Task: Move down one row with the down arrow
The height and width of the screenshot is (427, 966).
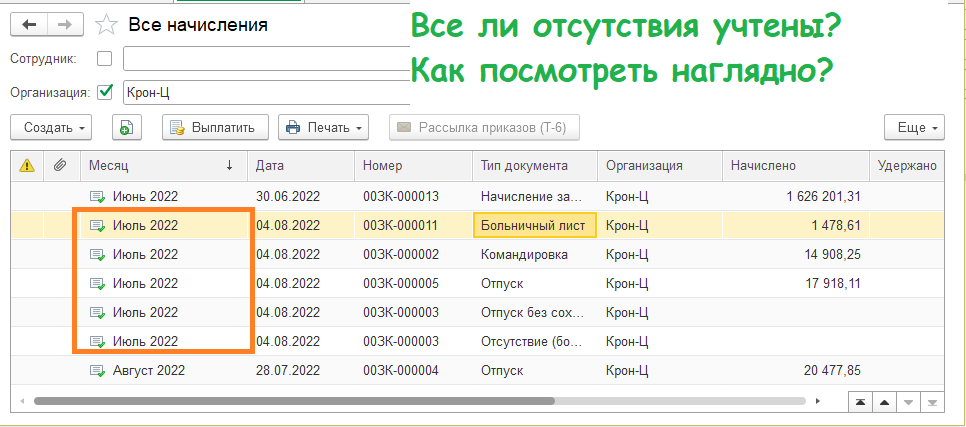Action: click(908, 402)
